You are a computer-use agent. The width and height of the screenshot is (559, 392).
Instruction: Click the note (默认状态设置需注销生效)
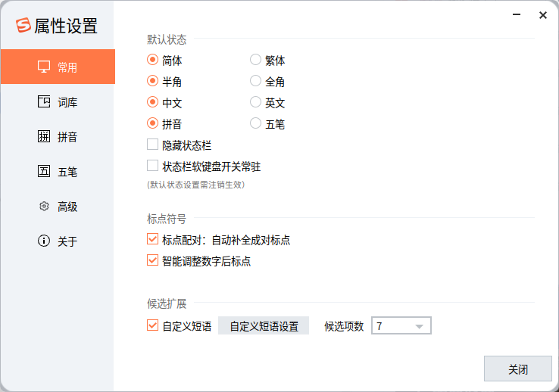[195, 185]
